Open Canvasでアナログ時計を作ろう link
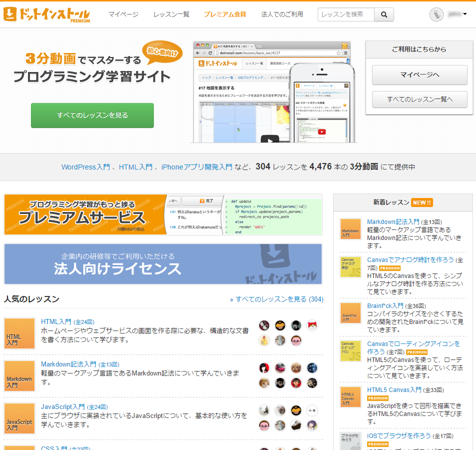This screenshot has height=450, width=476. pos(411,260)
